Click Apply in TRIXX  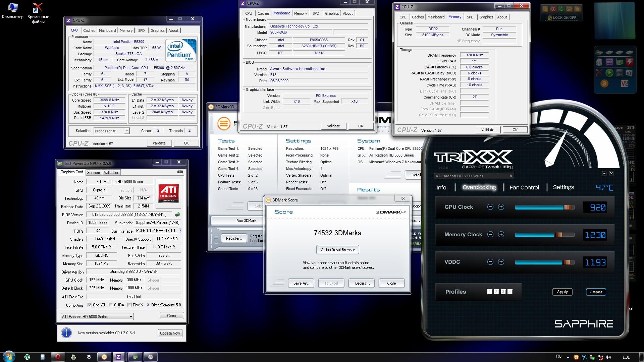coord(562,292)
